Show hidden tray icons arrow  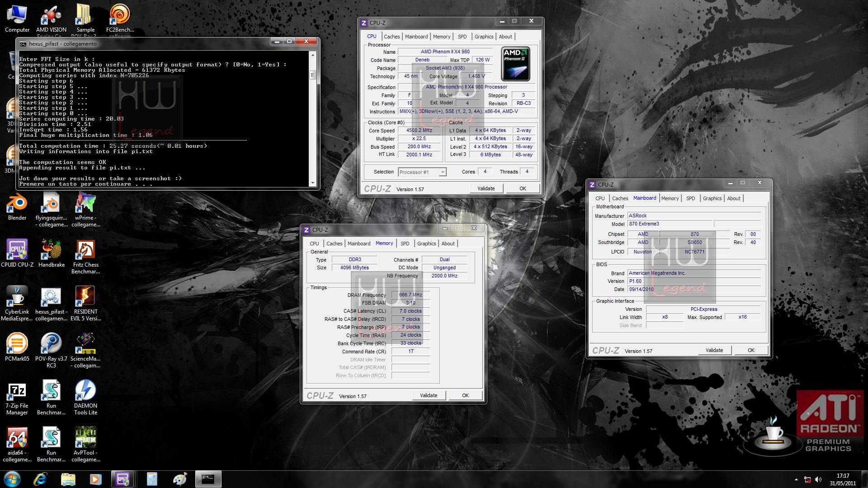click(x=796, y=479)
